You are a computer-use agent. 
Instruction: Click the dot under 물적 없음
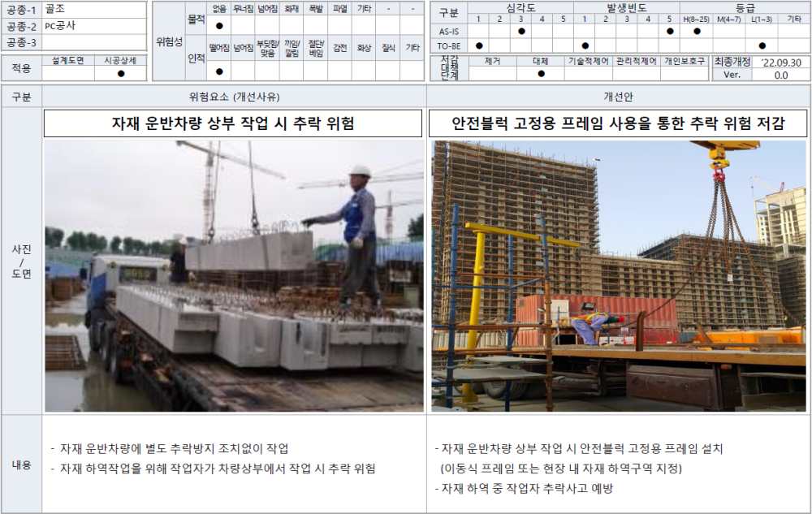click(x=219, y=25)
